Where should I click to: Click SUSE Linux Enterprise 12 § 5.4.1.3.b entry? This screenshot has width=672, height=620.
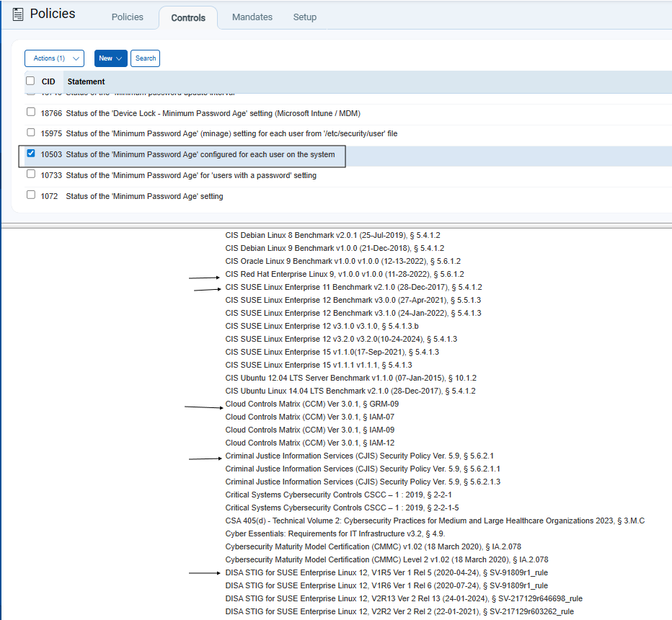click(x=322, y=326)
